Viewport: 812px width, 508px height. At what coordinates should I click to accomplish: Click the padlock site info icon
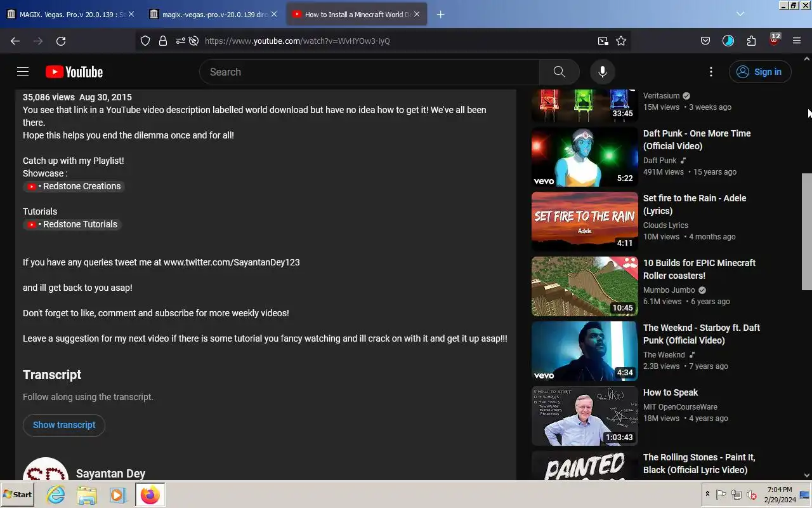163,41
